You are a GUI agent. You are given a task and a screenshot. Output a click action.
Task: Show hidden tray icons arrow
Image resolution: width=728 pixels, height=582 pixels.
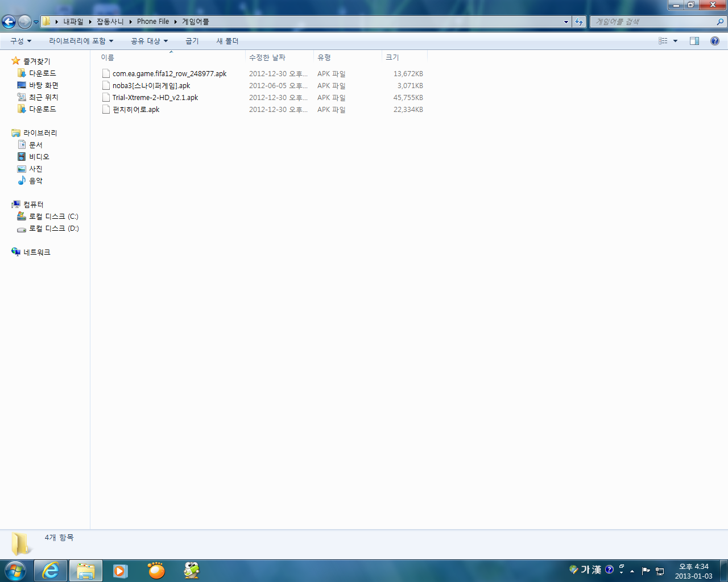tap(632, 571)
